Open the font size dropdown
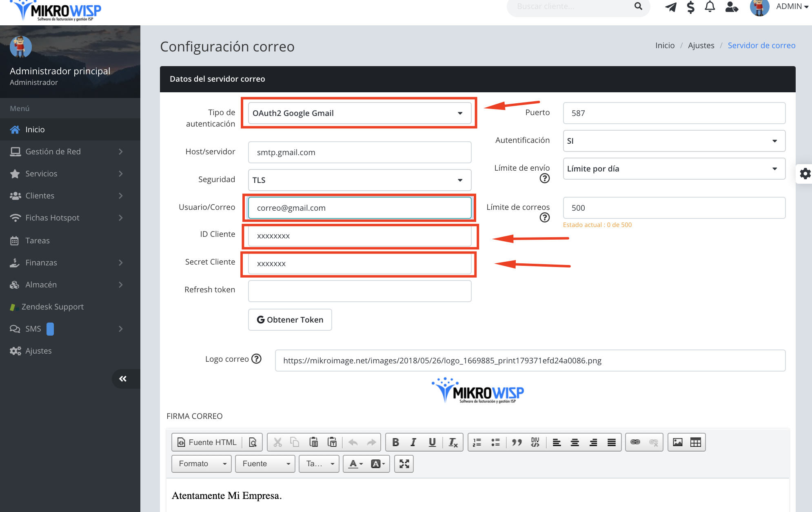Viewport: 812px width, 512px height. pos(319,463)
